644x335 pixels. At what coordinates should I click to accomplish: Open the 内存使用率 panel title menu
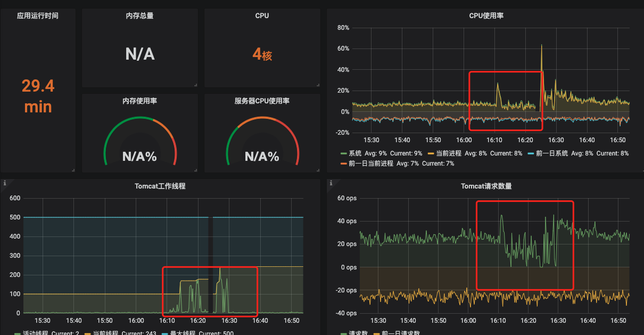140,101
